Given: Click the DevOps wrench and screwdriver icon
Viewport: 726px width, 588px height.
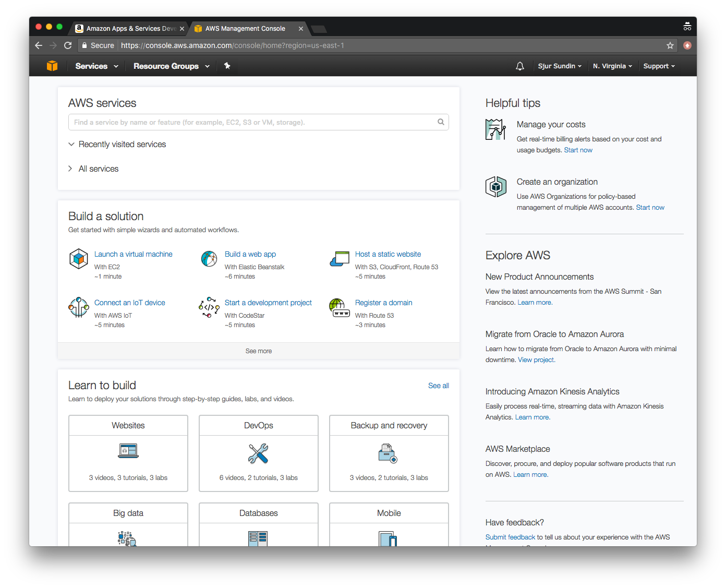Looking at the screenshot, I should pyautogui.click(x=258, y=453).
